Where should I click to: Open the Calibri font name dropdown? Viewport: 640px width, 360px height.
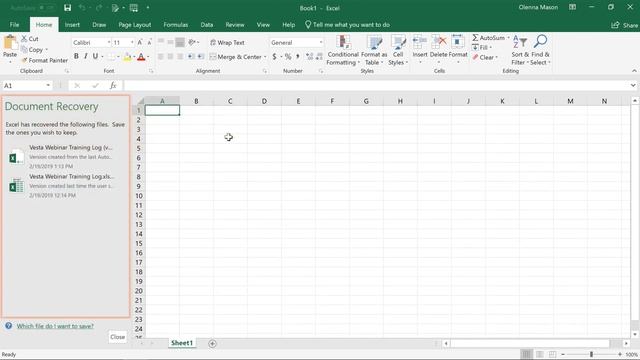coord(109,42)
